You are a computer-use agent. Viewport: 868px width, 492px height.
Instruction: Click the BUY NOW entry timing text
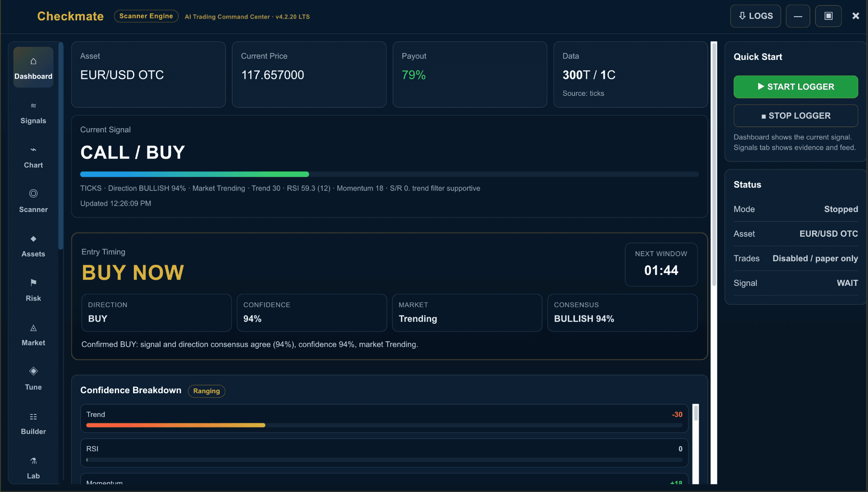[x=133, y=272]
